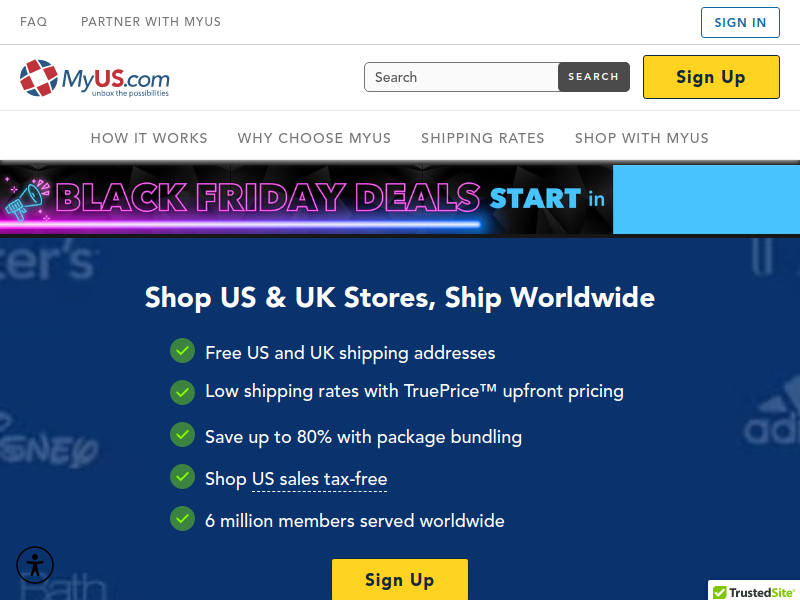Focus the Search input field

pyautogui.click(x=461, y=77)
